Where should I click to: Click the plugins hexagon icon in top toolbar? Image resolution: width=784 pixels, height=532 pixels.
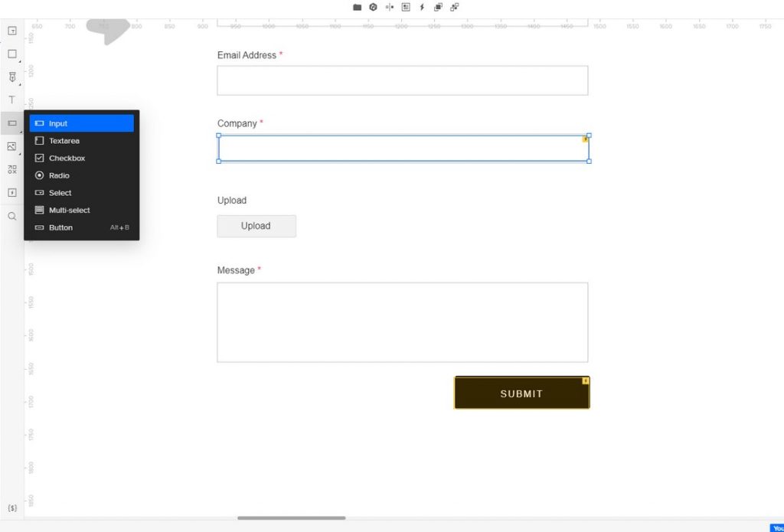[x=373, y=7]
